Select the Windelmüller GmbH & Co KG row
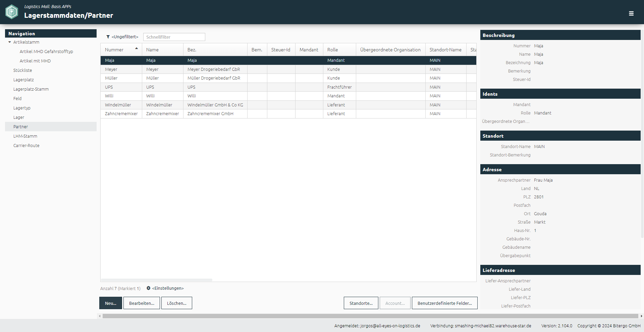644x332 pixels. point(288,105)
